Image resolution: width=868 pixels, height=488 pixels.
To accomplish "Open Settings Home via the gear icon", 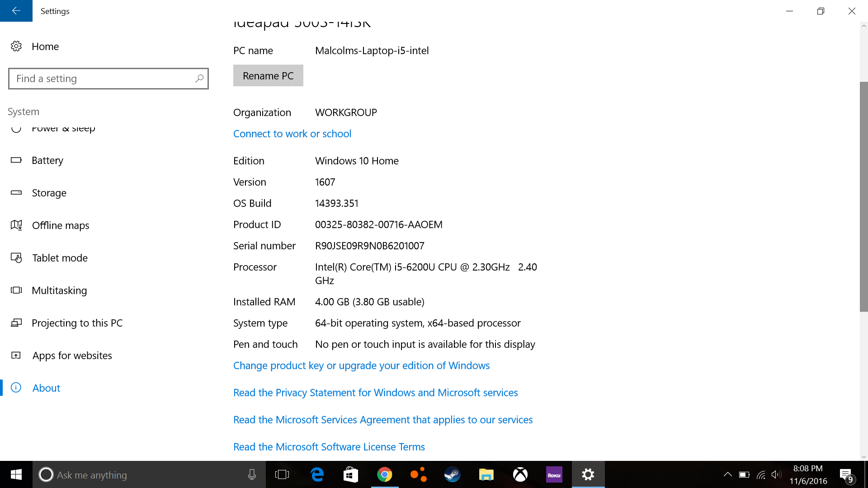I will (x=16, y=46).
